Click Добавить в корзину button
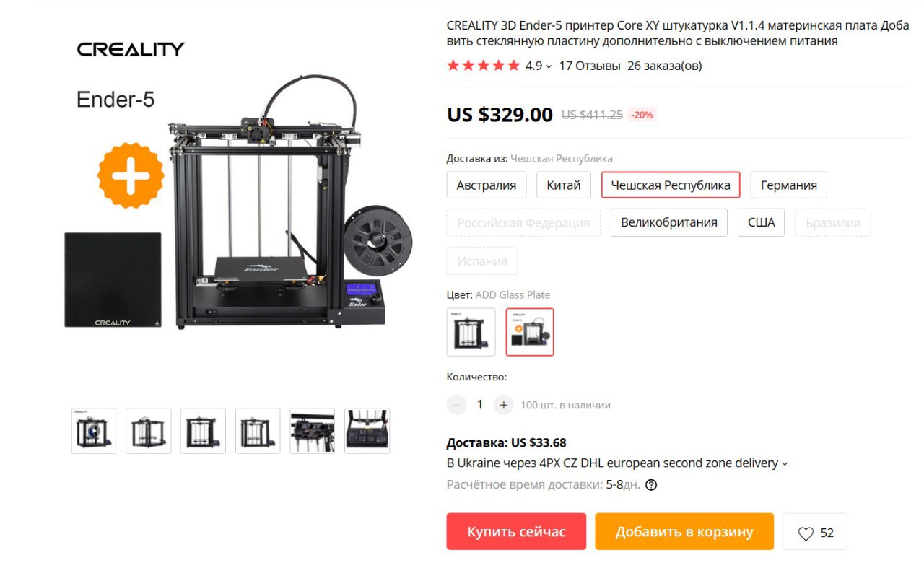Screen dimensions: 924x568 pyautogui.click(x=684, y=532)
